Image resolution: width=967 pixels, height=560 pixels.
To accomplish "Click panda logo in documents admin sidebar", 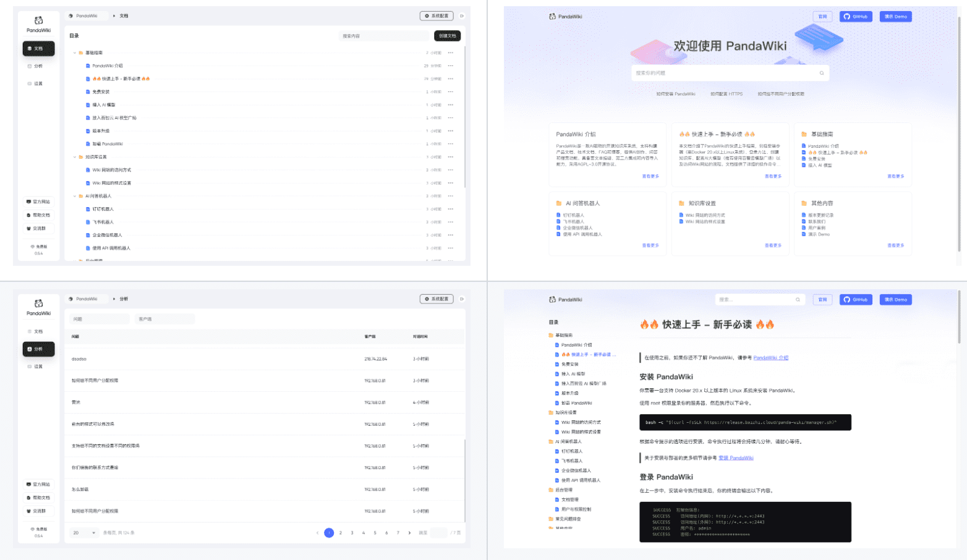I will [38, 20].
